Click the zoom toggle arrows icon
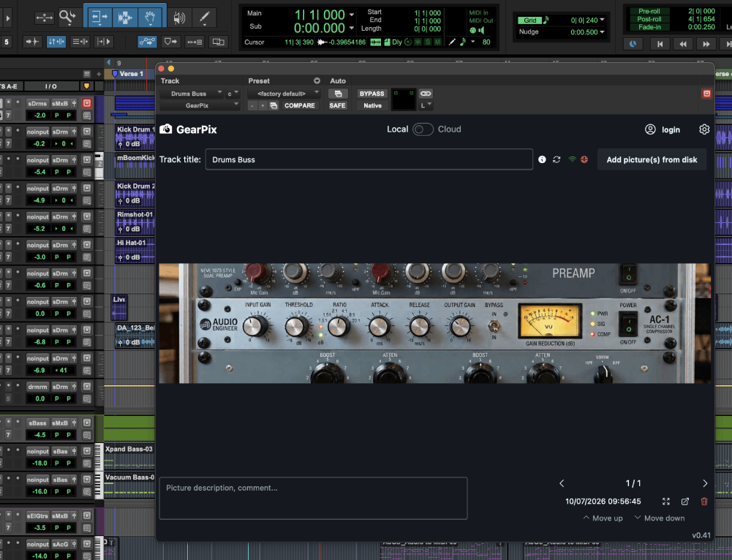This screenshot has height=560, width=732. pyautogui.click(x=44, y=18)
